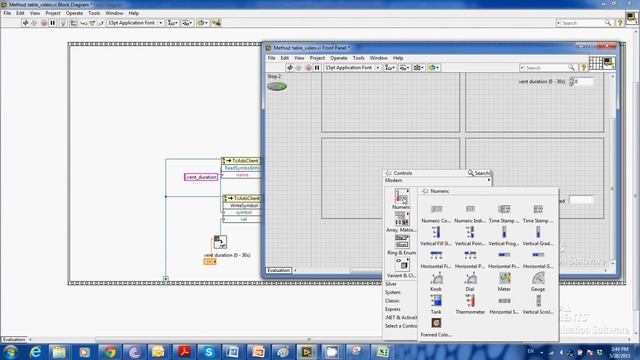
Task: Toggle Highlight Execution light bulb in Block Diagram
Action: 63,23
